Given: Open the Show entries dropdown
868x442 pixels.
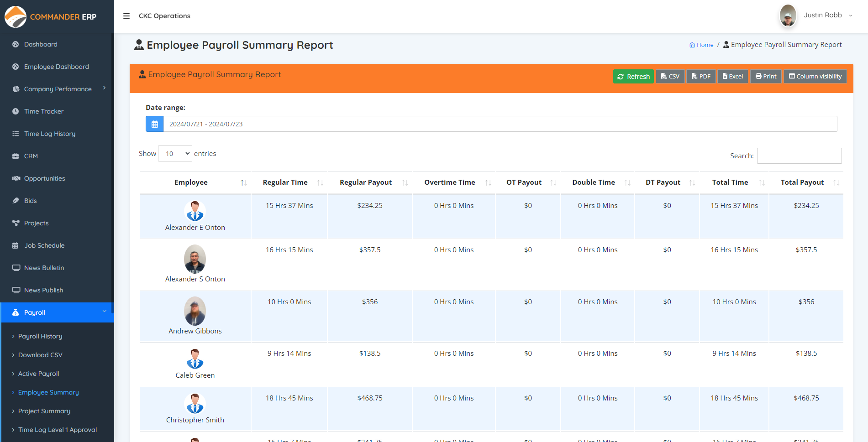Looking at the screenshot, I should (175, 154).
